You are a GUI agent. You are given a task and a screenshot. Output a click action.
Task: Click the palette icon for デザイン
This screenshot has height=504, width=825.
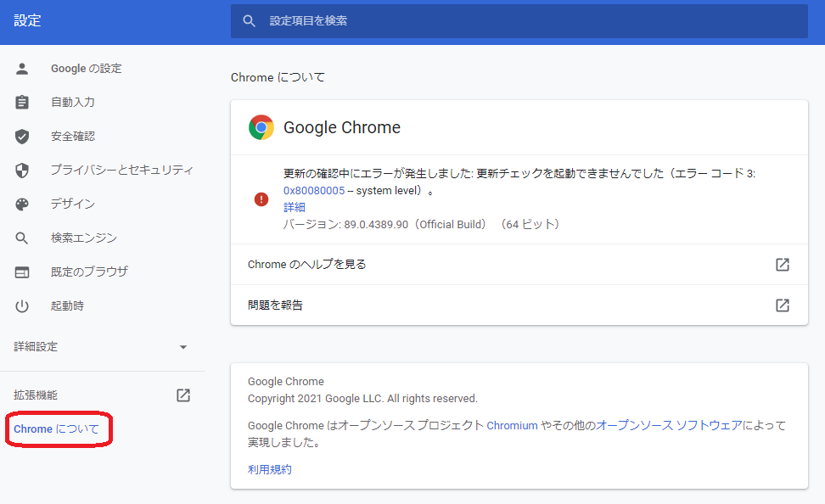[x=22, y=204]
